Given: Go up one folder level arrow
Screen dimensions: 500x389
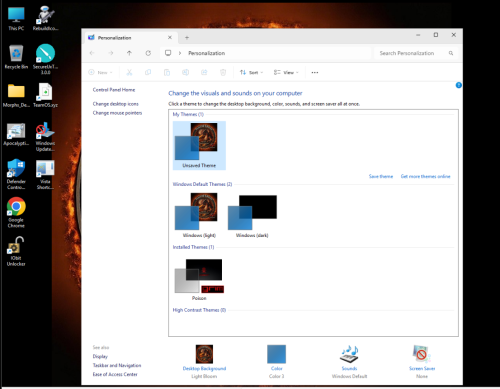Looking at the screenshot, I should point(129,53).
